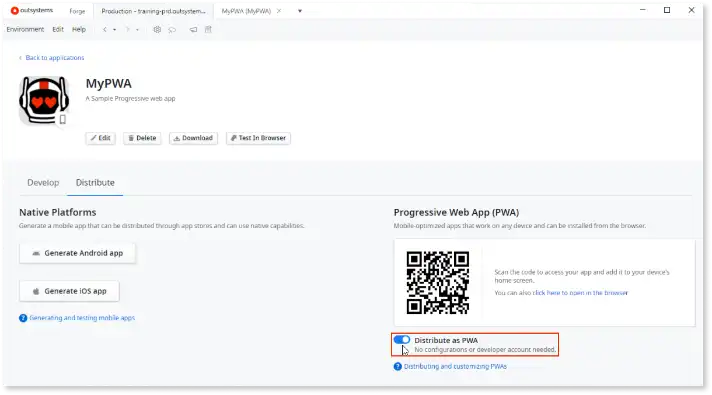
Task: Click the PWA QR code image
Action: pyautogui.click(x=438, y=282)
